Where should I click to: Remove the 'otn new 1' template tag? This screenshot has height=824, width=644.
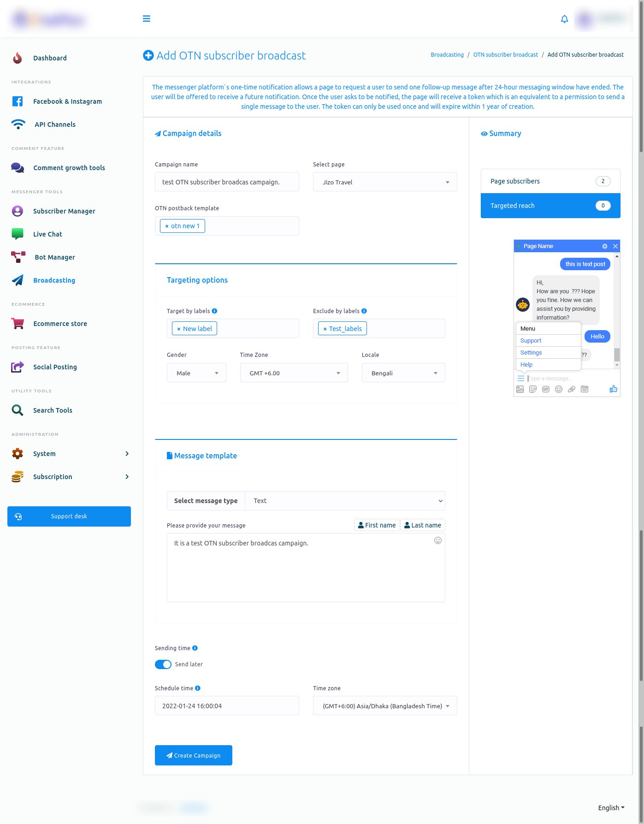pos(167,226)
